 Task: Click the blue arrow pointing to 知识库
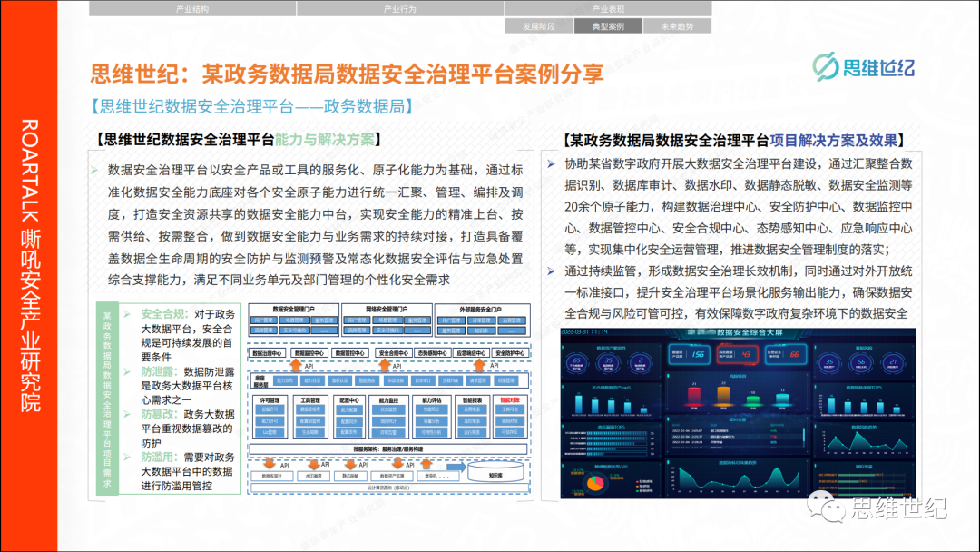pyautogui.click(x=456, y=467)
